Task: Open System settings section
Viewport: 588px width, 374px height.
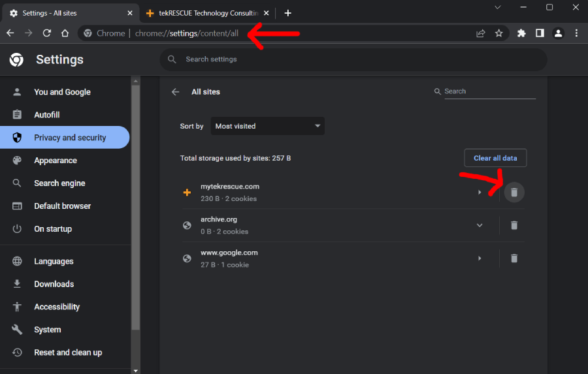Action: pos(65,330)
